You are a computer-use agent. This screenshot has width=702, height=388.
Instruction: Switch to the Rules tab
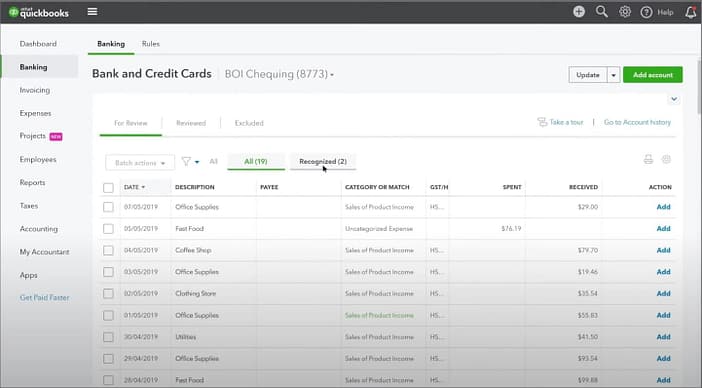(150, 44)
